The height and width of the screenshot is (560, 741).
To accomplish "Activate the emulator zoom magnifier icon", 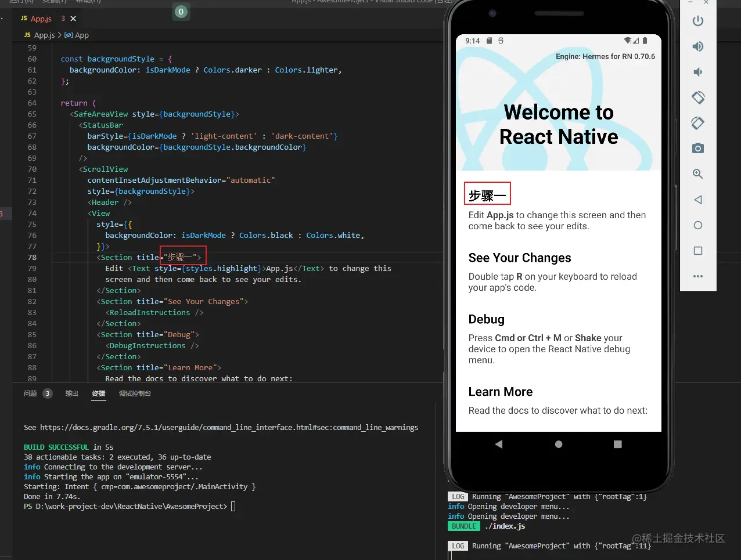I will click(698, 174).
